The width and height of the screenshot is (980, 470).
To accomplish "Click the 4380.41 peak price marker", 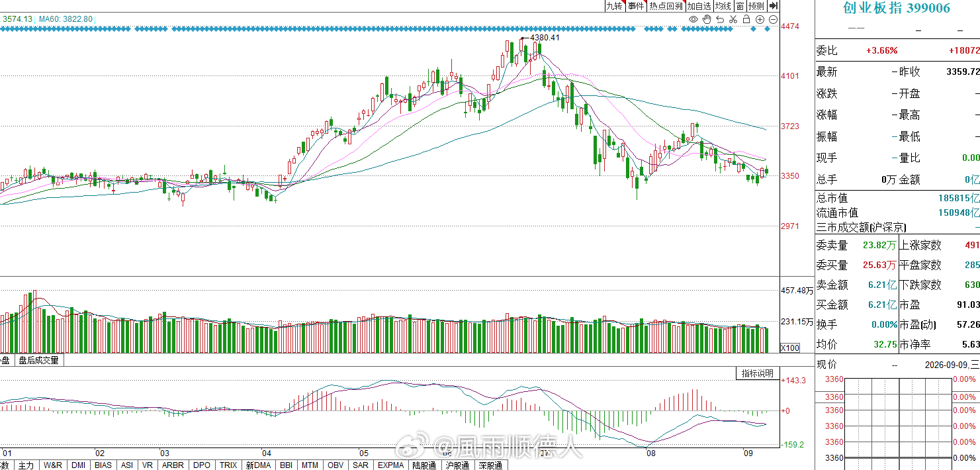I will tap(545, 38).
